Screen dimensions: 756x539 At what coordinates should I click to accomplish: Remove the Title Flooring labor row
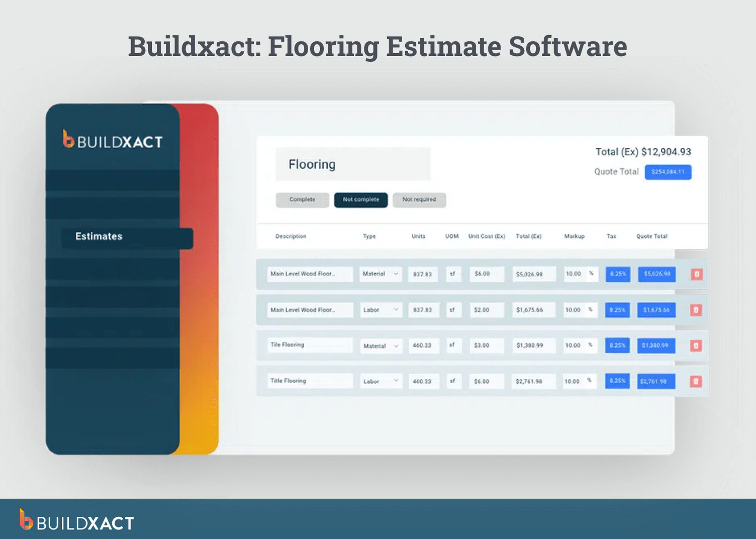(x=696, y=381)
